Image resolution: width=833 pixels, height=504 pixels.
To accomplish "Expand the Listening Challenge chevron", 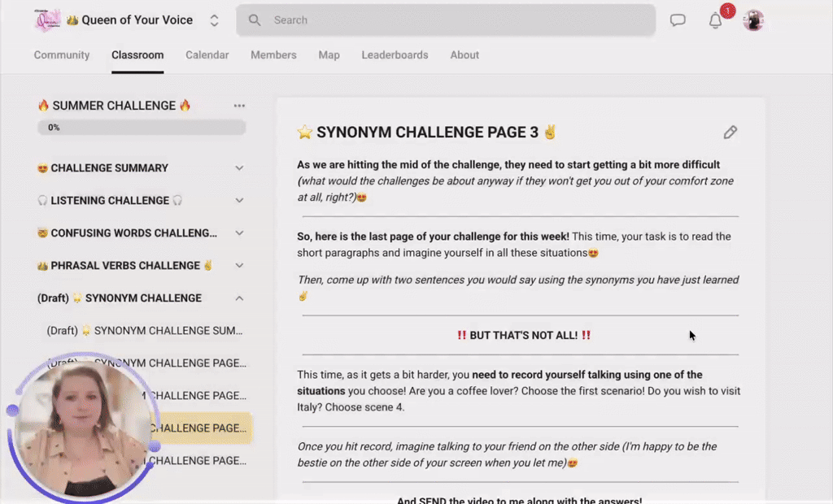I will [x=240, y=200].
